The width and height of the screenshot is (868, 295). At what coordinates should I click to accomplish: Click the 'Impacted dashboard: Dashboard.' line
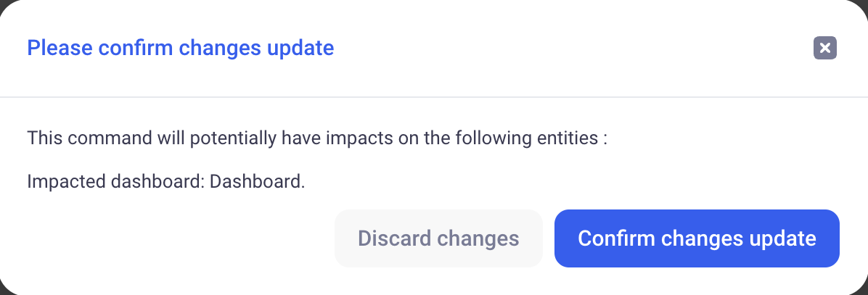click(165, 181)
